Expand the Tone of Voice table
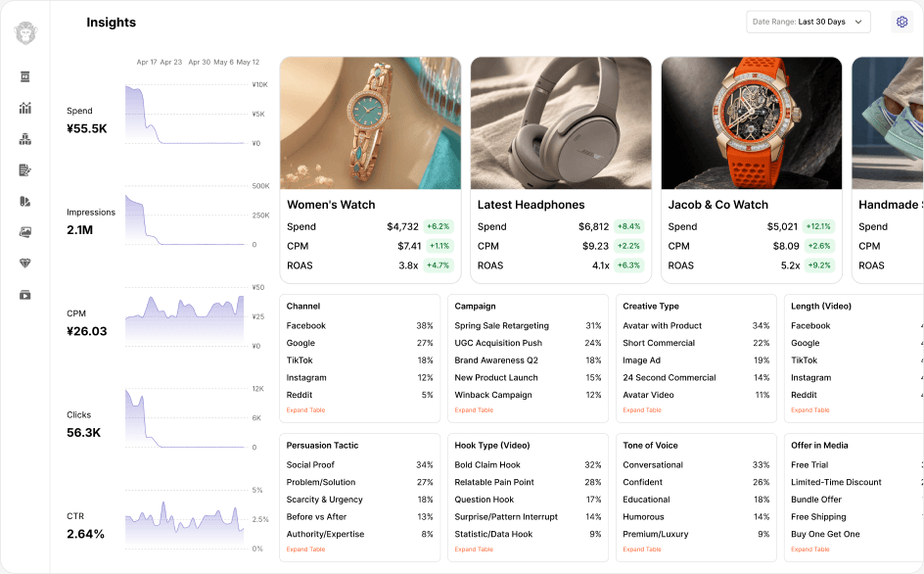Viewport: 924px width, 574px height. (x=642, y=550)
